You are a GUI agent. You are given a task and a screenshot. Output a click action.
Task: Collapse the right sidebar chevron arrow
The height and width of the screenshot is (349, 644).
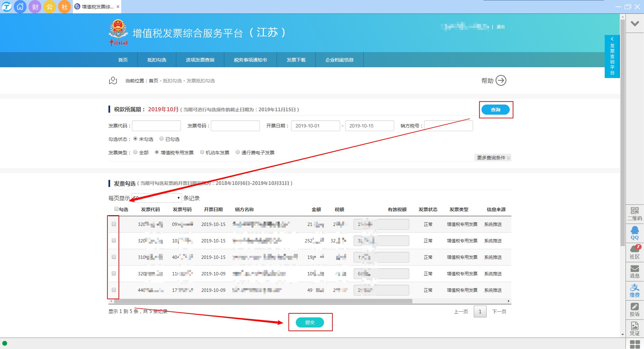(634, 24)
